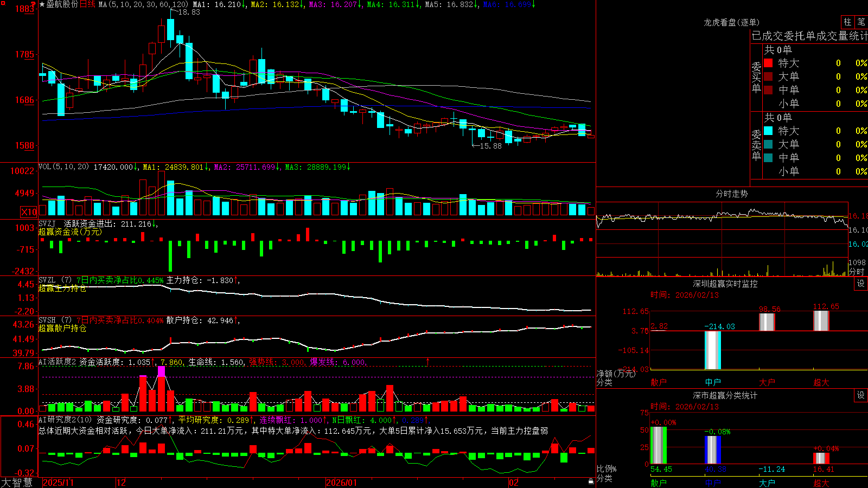Click the green 54.45 散户 ratio bar
The height and width of the screenshot is (488, 868).
659,445
